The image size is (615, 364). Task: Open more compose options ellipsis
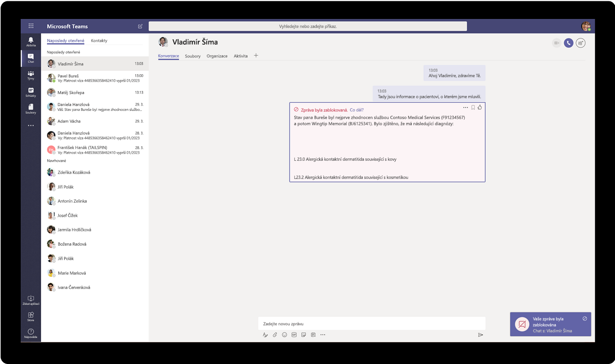(323, 335)
